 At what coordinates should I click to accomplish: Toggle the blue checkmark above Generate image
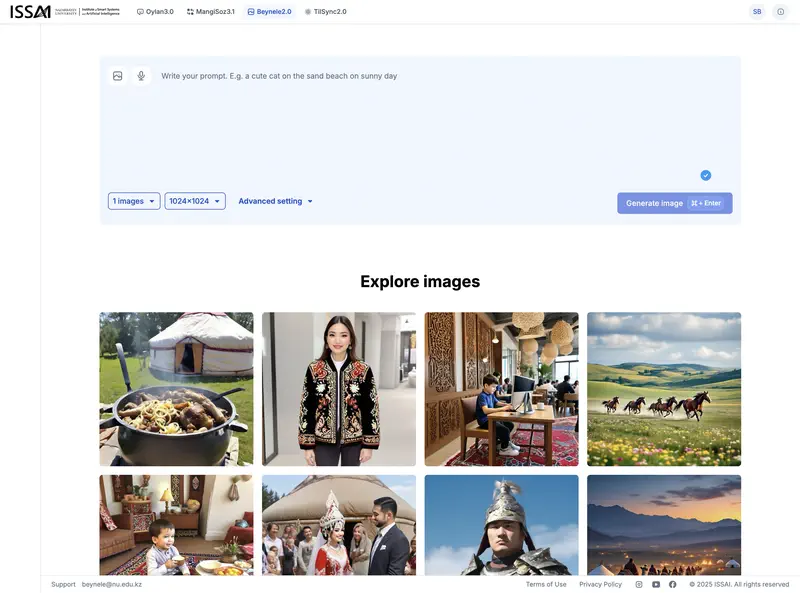(704, 174)
